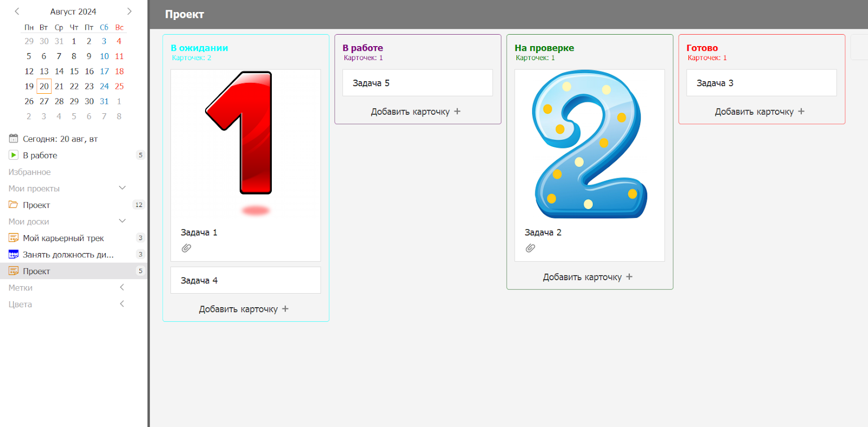Screen dimensions: 868x427
Task: Click the folder icon next to Проект
Action: (14, 205)
